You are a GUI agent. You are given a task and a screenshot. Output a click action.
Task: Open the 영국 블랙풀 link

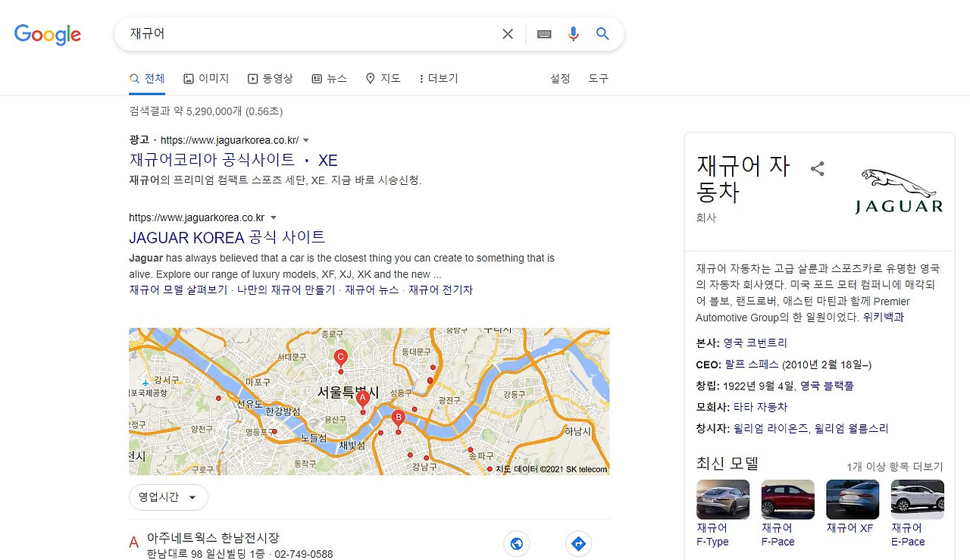point(827,386)
